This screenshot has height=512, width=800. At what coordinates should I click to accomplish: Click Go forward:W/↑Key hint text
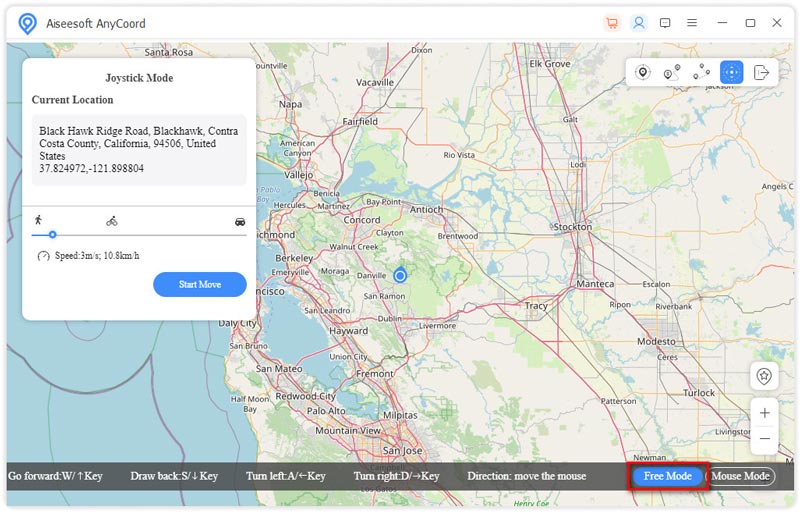coord(55,476)
